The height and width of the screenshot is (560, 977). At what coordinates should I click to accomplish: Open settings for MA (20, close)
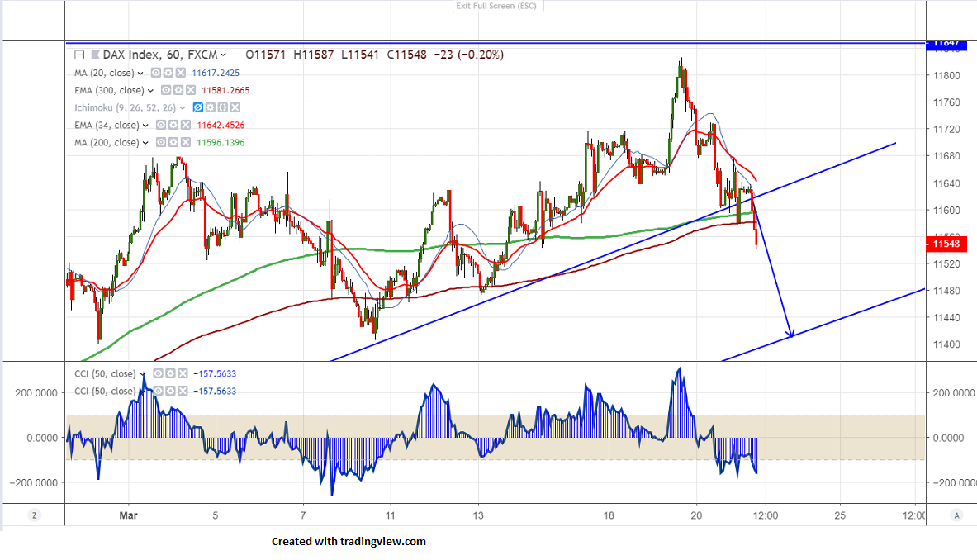point(168,73)
